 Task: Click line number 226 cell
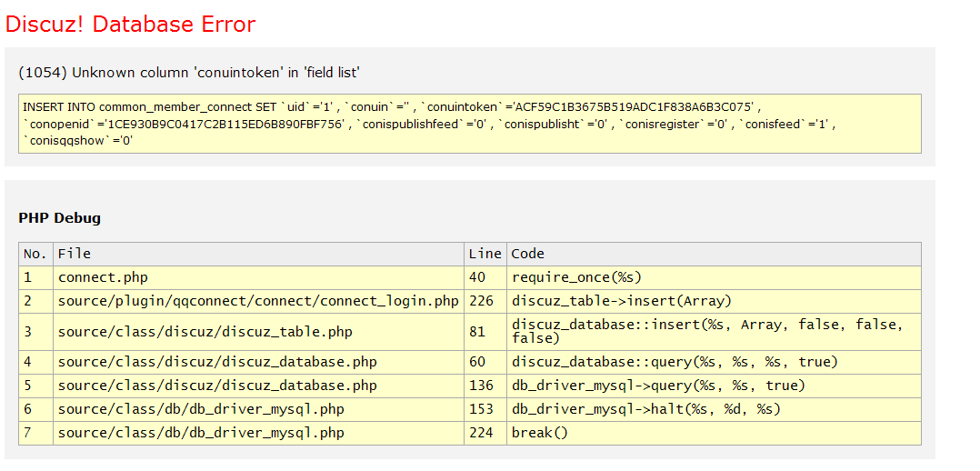click(481, 301)
